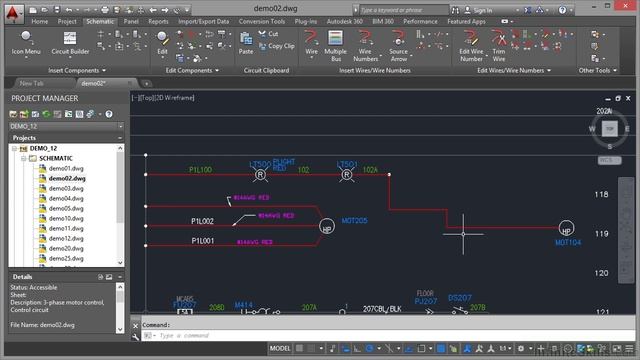Image resolution: width=640 pixels, height=360 pixels.
Task: Select the Wire insertion tool
Action: pyautogui.click(x=311, y=44)
